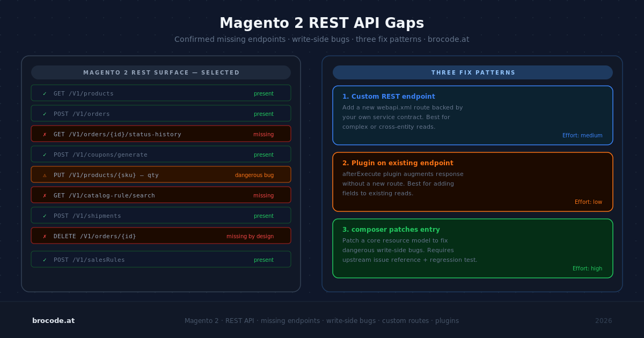Click the 'Magento 2 REST Surface — Selected' header
The height and width of the screenshot is (338, 644).
[161, 72]
